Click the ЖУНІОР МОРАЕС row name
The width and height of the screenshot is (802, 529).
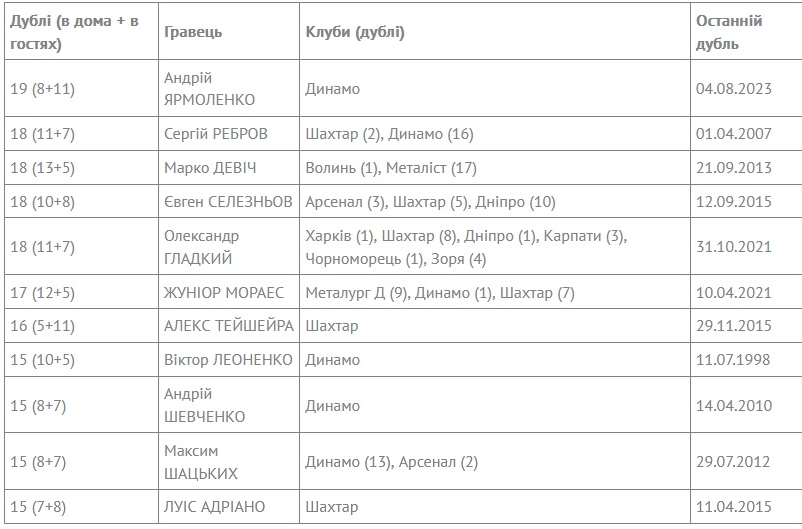224,293
